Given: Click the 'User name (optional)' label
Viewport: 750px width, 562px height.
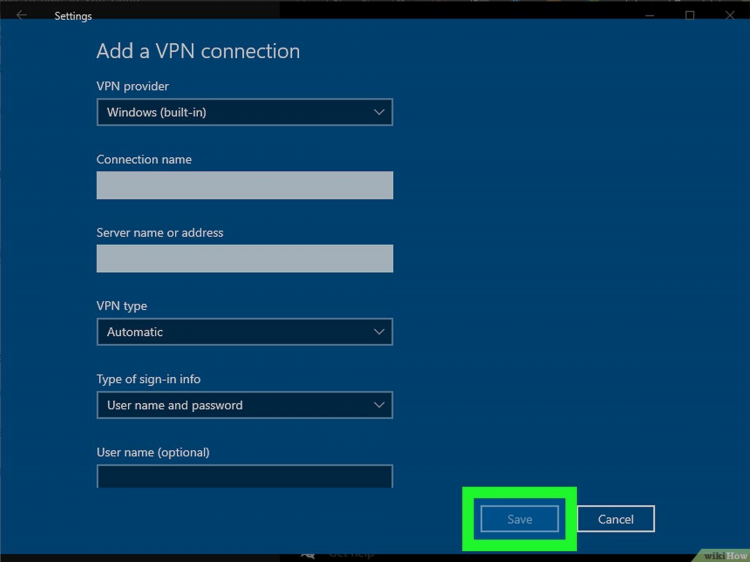Looking at the screenshot, I should [x=153, y=452].
